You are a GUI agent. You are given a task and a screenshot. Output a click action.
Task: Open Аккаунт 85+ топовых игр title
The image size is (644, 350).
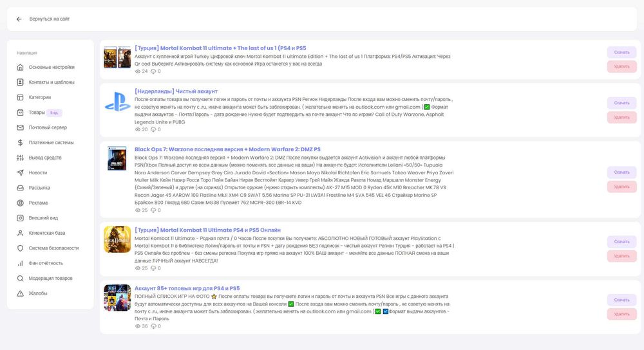point(187,288)
